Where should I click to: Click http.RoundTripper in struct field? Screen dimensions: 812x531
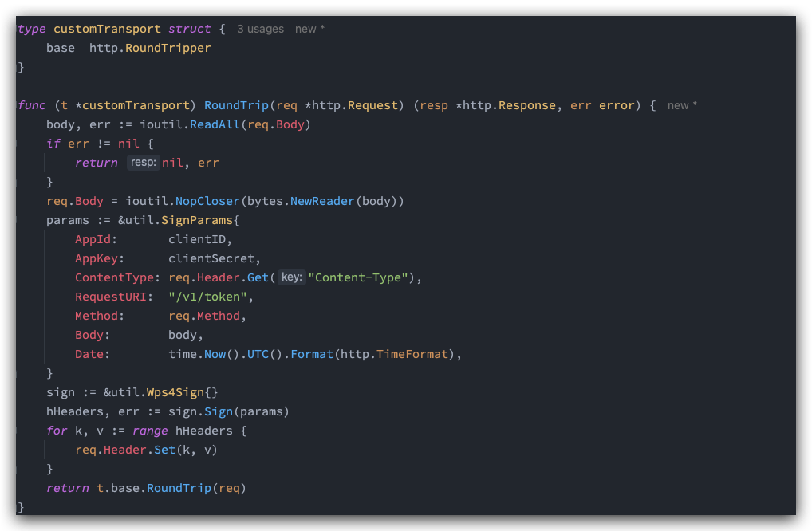point(150,48)
